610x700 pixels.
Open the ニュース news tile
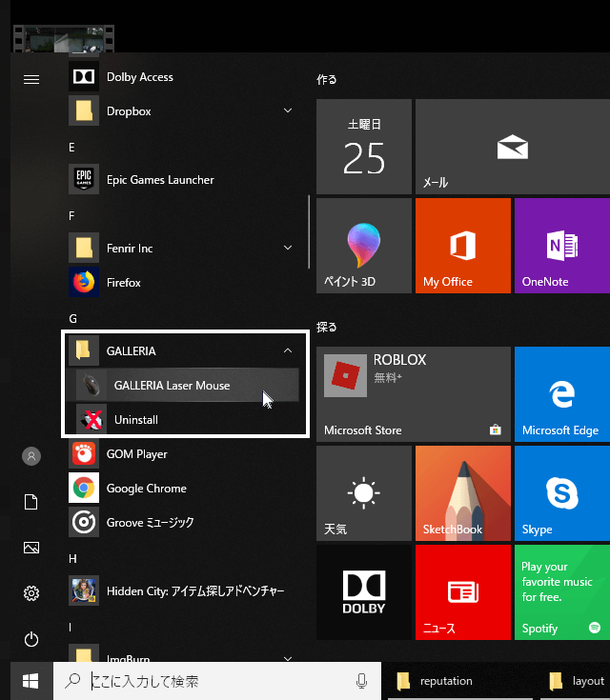pyautogui.click(x=463, y=592)
